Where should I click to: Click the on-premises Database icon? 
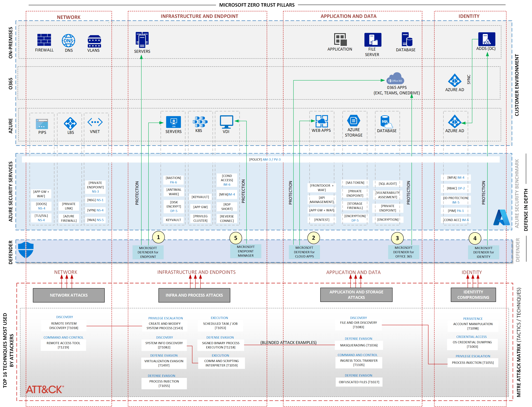coord(407,39)
